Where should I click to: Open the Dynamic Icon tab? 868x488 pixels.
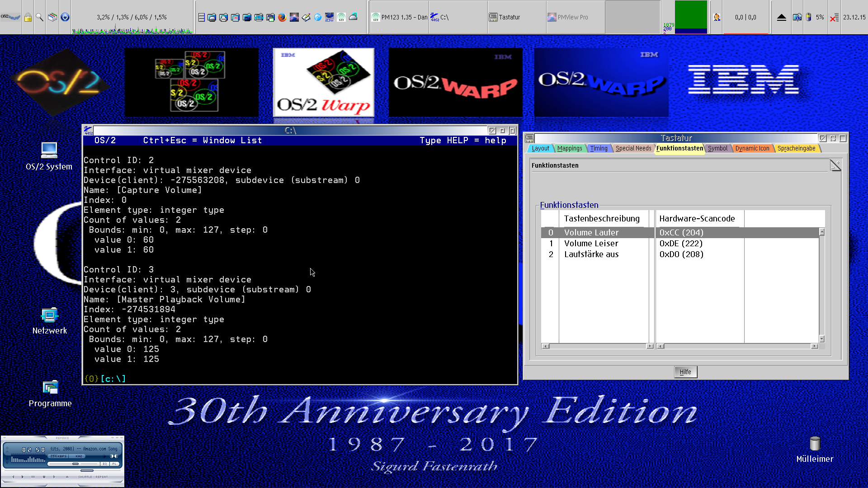pyautogui.click(x=752, y=148)
